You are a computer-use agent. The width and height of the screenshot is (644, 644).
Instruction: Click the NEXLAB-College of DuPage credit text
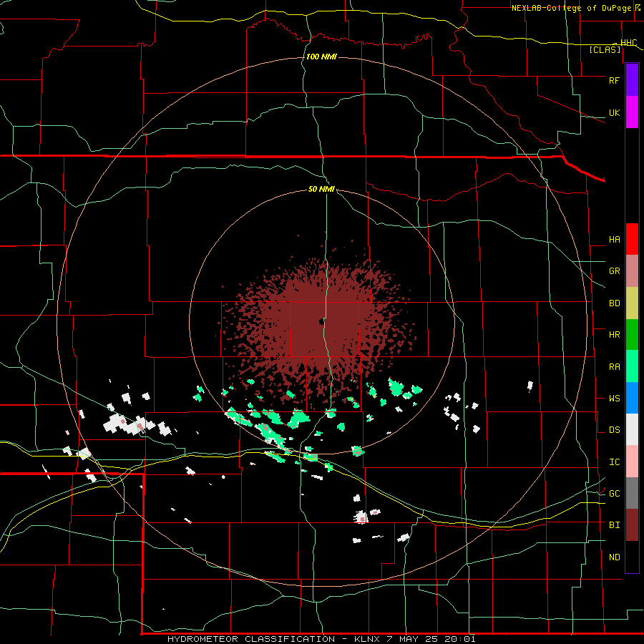pyautogui.click(x=571, y=8)
